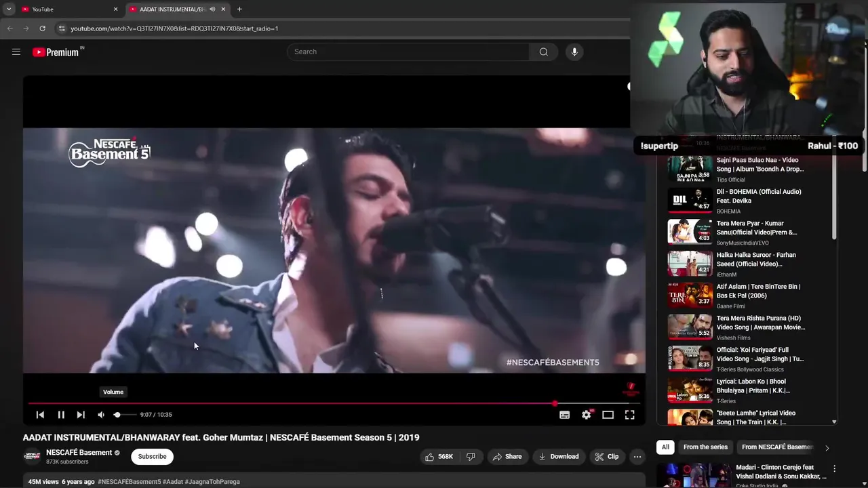
Task: Like the video with 568K likes
Action: 439,457
